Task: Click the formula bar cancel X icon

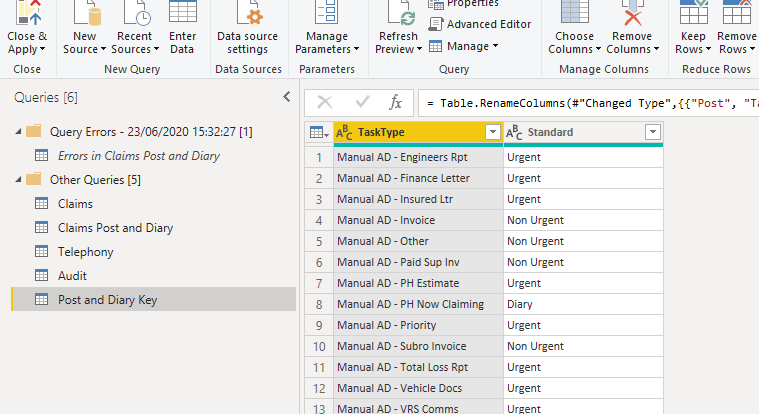Action: click(x=324, y=103)
